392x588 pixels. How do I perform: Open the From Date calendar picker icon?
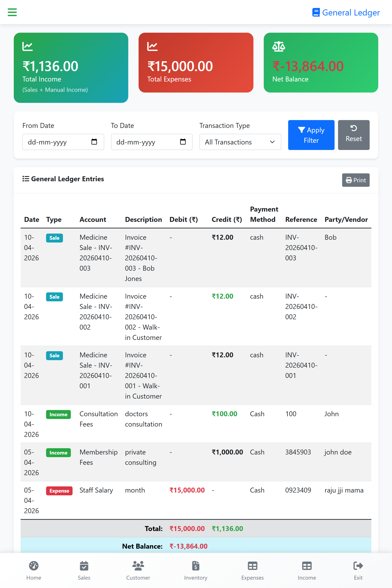(x=94, y=142)
